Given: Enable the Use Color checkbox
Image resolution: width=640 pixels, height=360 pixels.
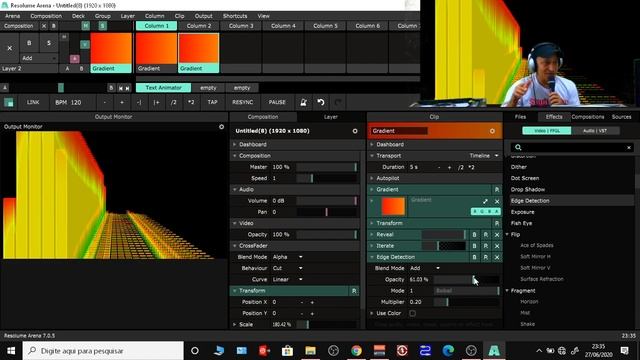Looking at the screenshot, I should click(412, 313).
